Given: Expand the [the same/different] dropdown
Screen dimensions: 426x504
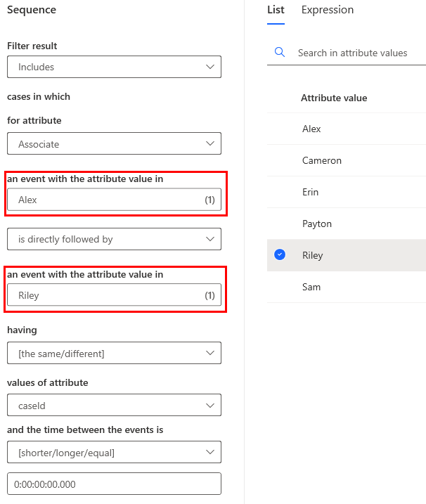Looking at the screenshot, I should pyautogui.click(x=114, y=353).
